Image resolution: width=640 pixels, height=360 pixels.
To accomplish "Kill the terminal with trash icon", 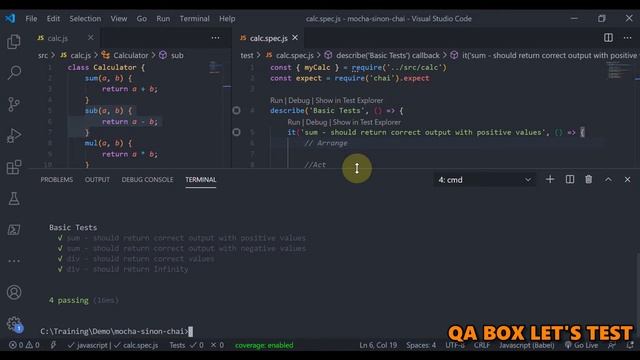I will click(x=589, y=179).
